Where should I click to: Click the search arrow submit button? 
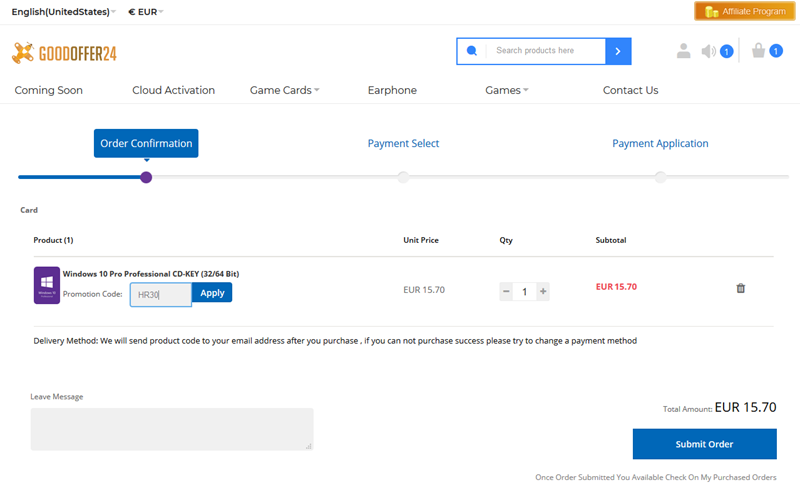[x=618, y=51]
